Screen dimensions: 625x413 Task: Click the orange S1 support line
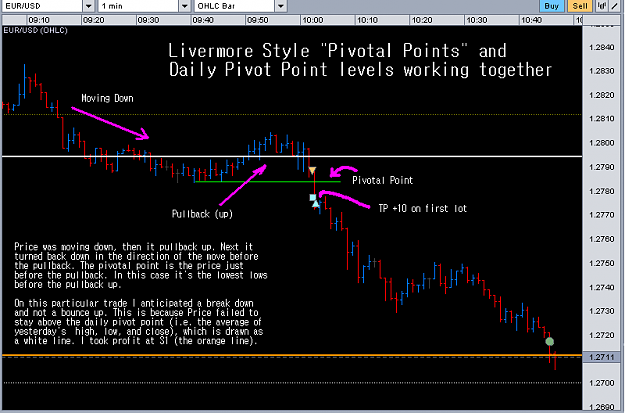[x=292, y=355]
